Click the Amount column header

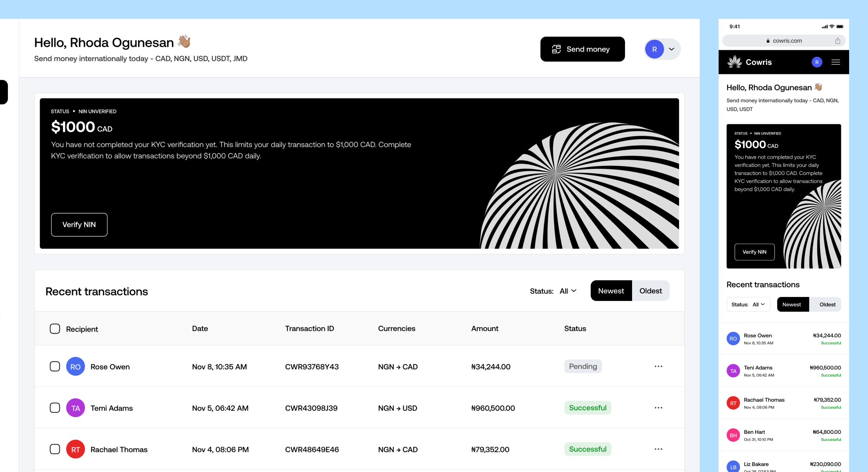coord(485,328)
